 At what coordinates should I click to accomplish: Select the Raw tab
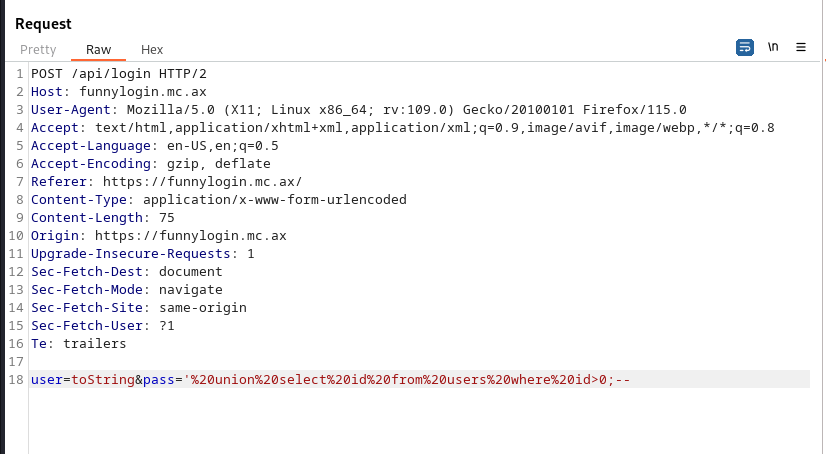tap(98, 49)
